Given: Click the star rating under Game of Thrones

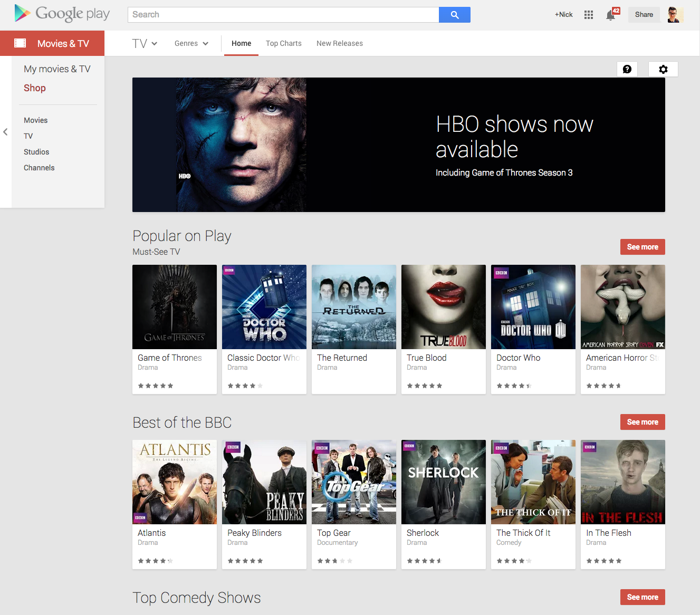Looking at the screenshot, I should pyautogui.click(x=156, y=386).
